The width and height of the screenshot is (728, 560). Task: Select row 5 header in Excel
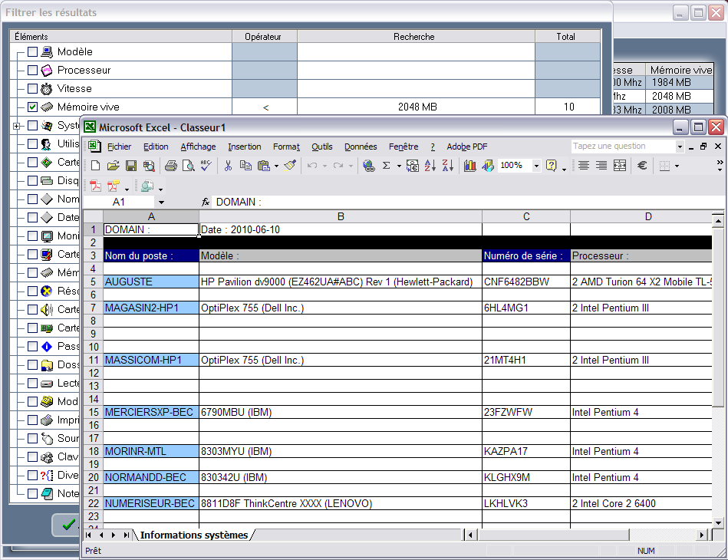click(x=94, y=282)
